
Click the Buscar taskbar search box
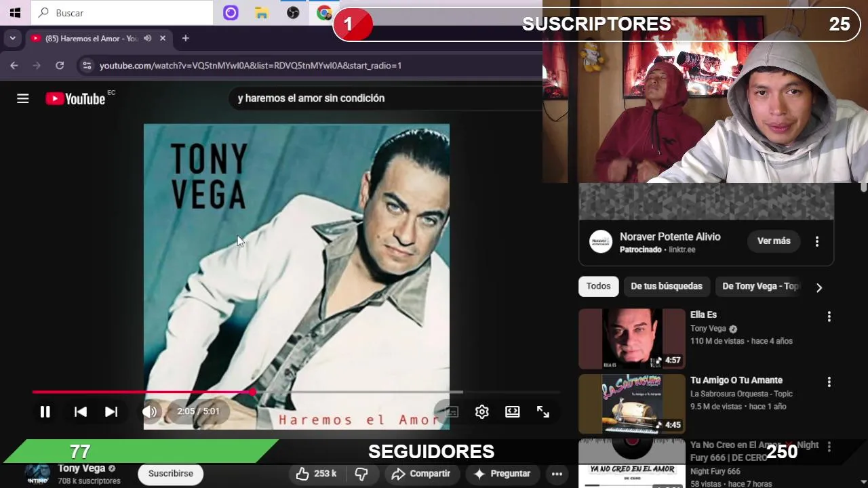tap(122, 13)
